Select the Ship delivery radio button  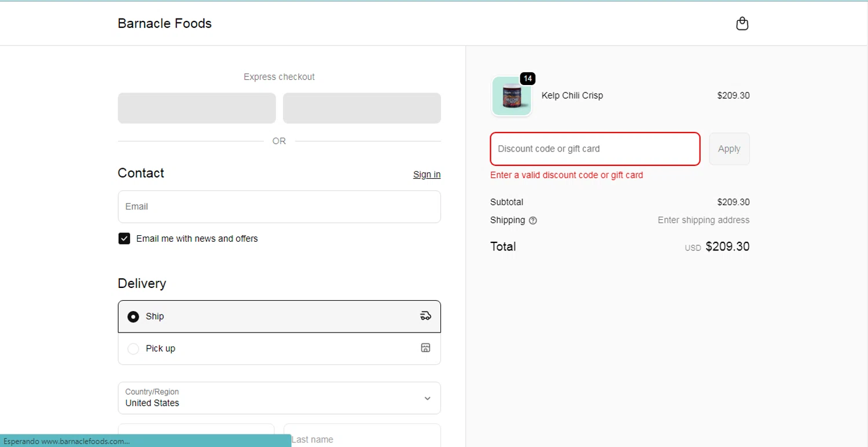pyautogui.click(x=133, y=316)
